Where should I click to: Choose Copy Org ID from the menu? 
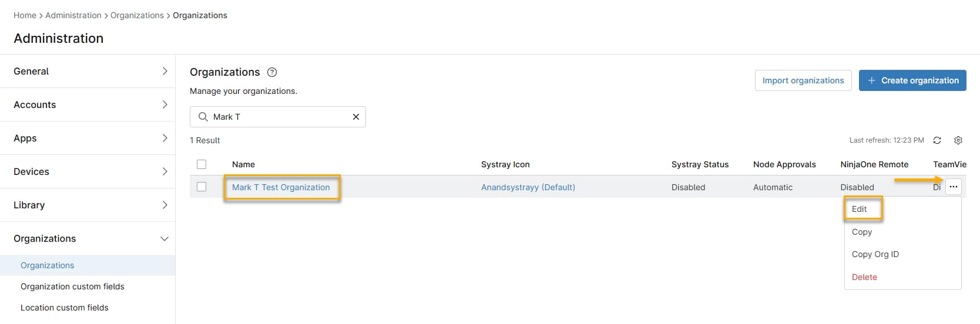(875, 254)
